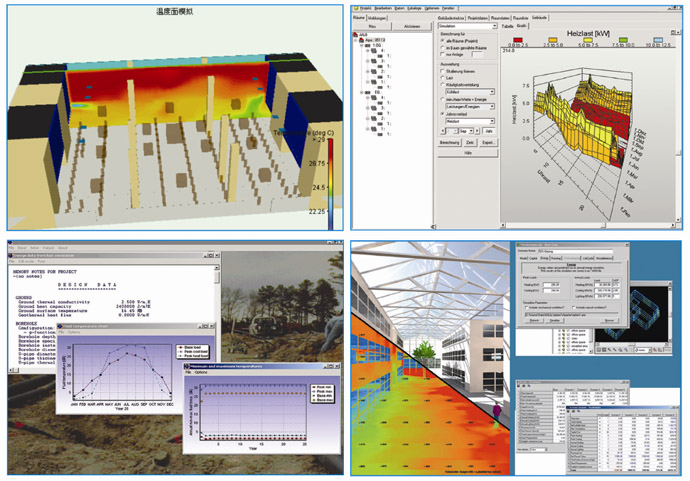The height and width of the screenshot is (481, 690).
Task: Click the red '0.0 to 2.5' legend swatch
Action: (518, 40)
